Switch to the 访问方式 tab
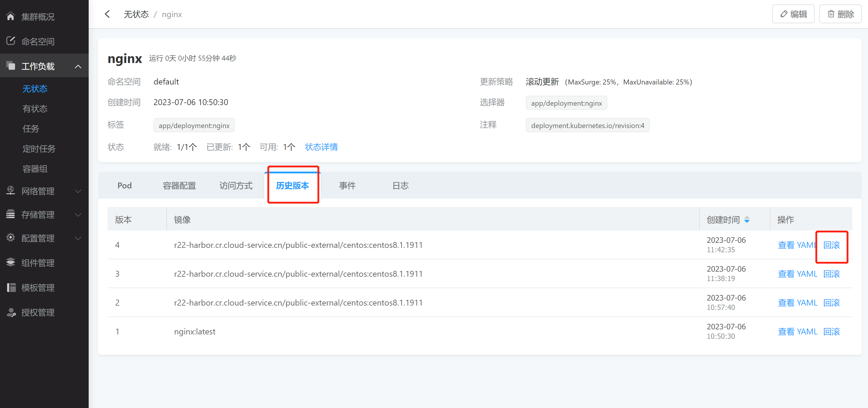This screenshot has height=408, width=868. (x=236, y=185)
